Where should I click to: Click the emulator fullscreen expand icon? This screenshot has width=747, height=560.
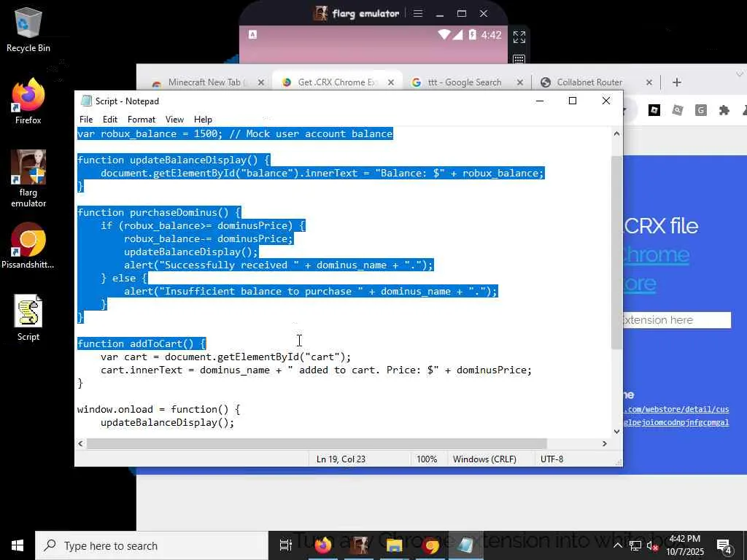519,36
